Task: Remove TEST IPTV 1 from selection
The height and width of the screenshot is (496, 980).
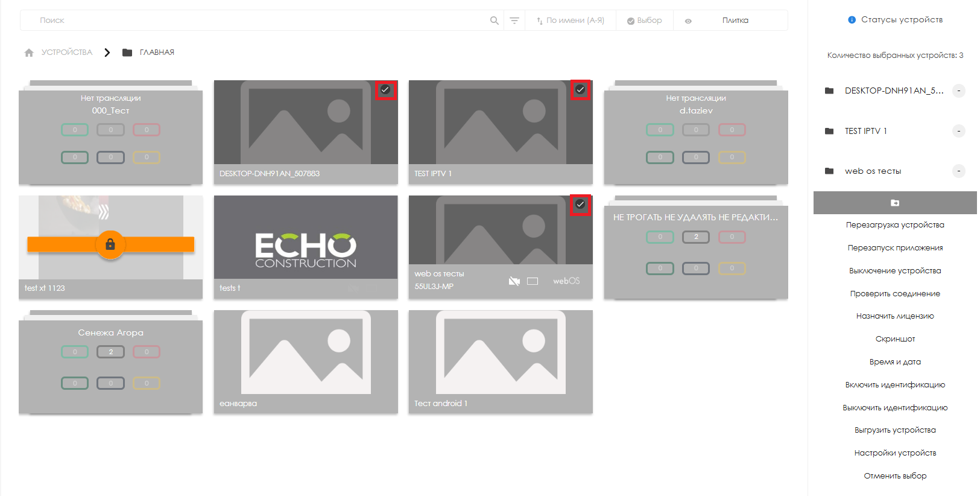Action: coord(958,131)
